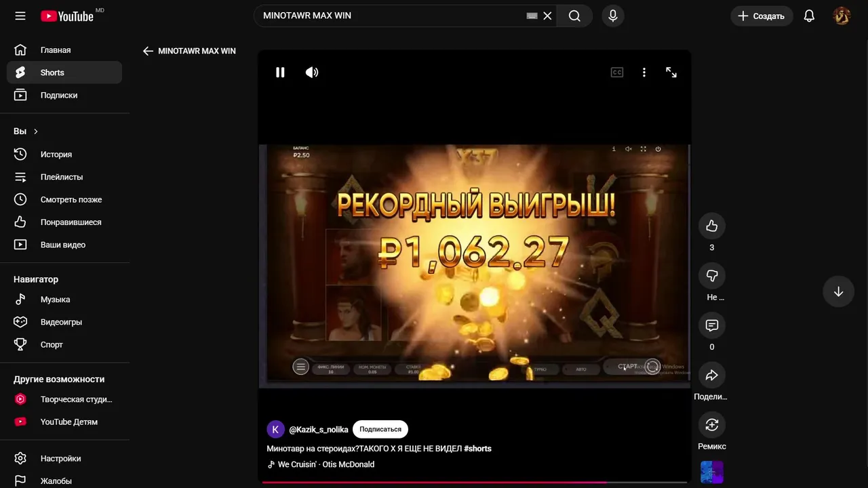Go back with MINOTAWR MAX WIN arrow
The image size is (868, 488).
tap(148, 51)
